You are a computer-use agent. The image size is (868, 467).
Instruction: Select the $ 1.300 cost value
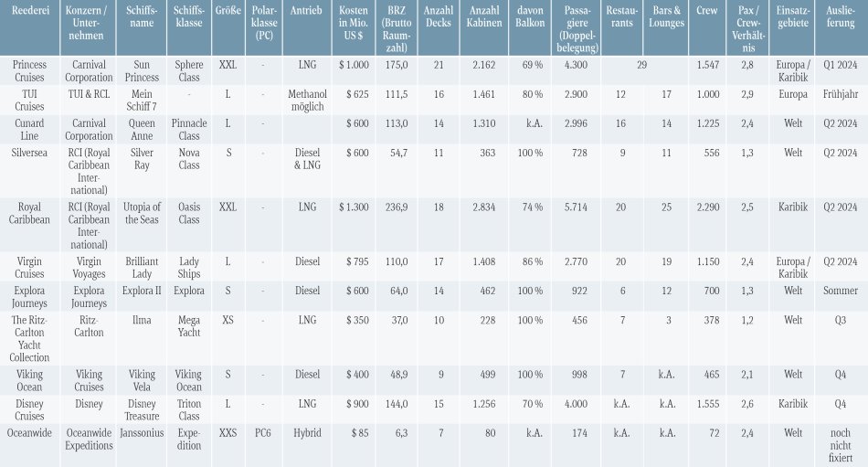click(354, 207)
